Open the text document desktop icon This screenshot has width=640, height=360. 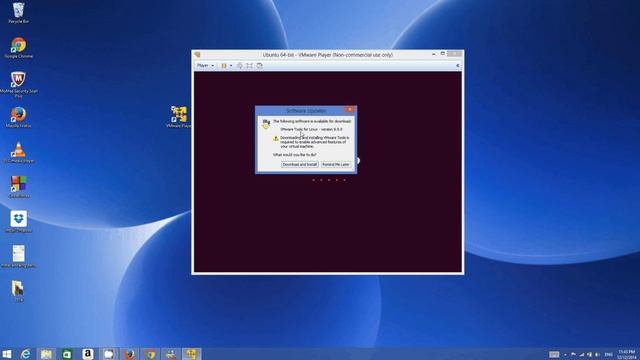(x=18, y=256)
